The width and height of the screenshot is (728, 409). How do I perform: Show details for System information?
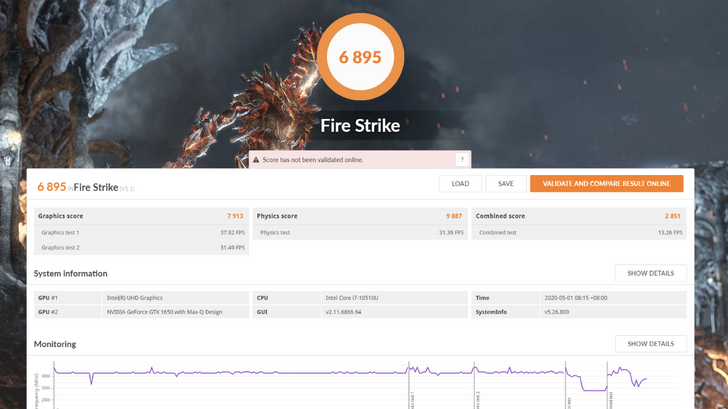[650, 273]
